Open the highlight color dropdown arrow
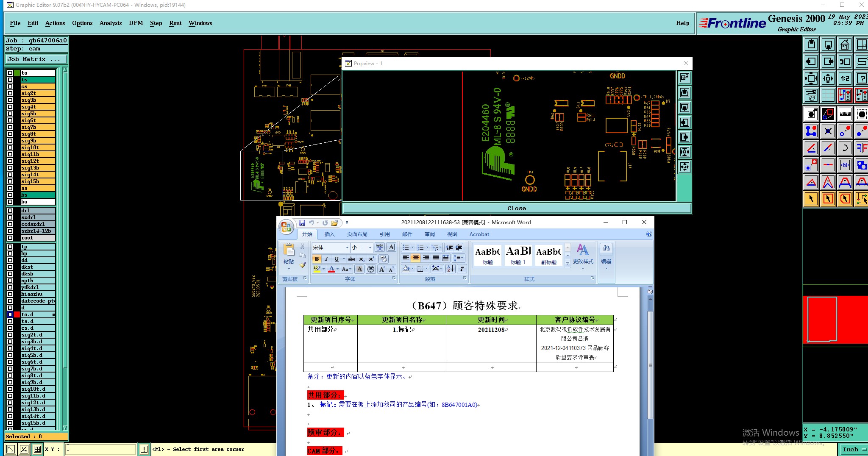The height and width of the screenshot is (456, 868). coord(323,269)
